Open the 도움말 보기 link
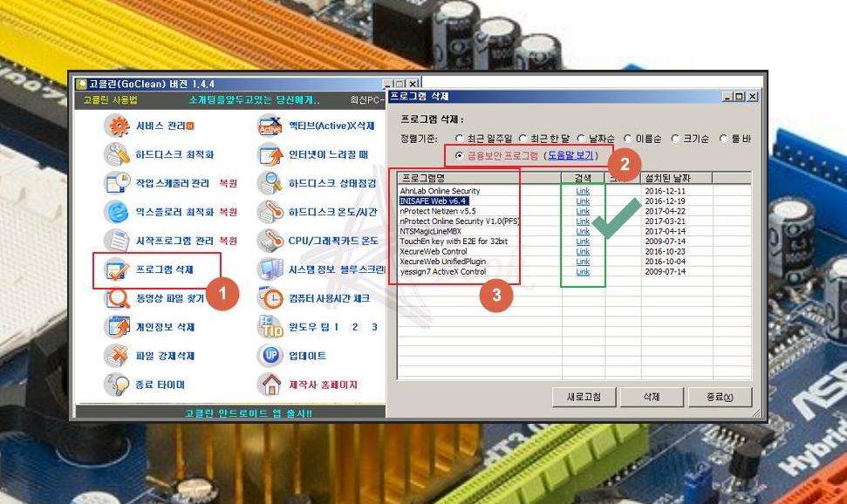The width and height of the screenshot is (847, 504). pos(570,155)
